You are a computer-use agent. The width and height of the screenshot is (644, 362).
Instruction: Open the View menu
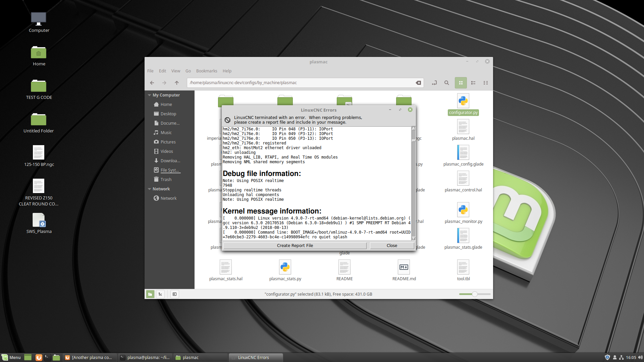pyautogui.click(x=176, y=71)
